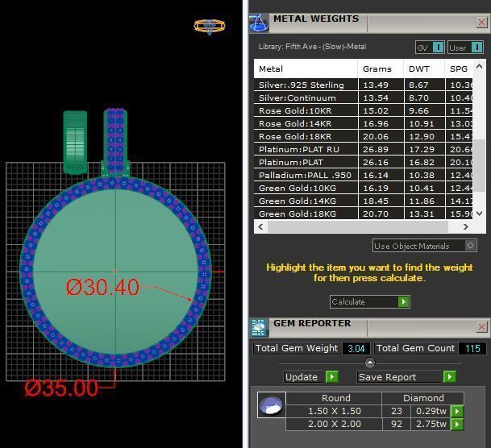Select the Palladium:PALL .950 row
Image resolution: width=491 pixels, height=448 pixels.
coord(364,175)
